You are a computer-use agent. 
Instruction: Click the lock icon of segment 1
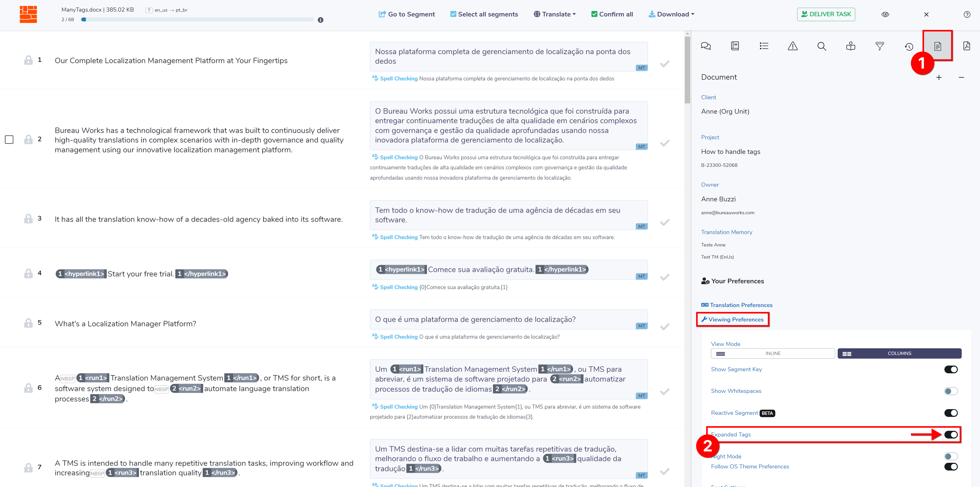(28, 60)
